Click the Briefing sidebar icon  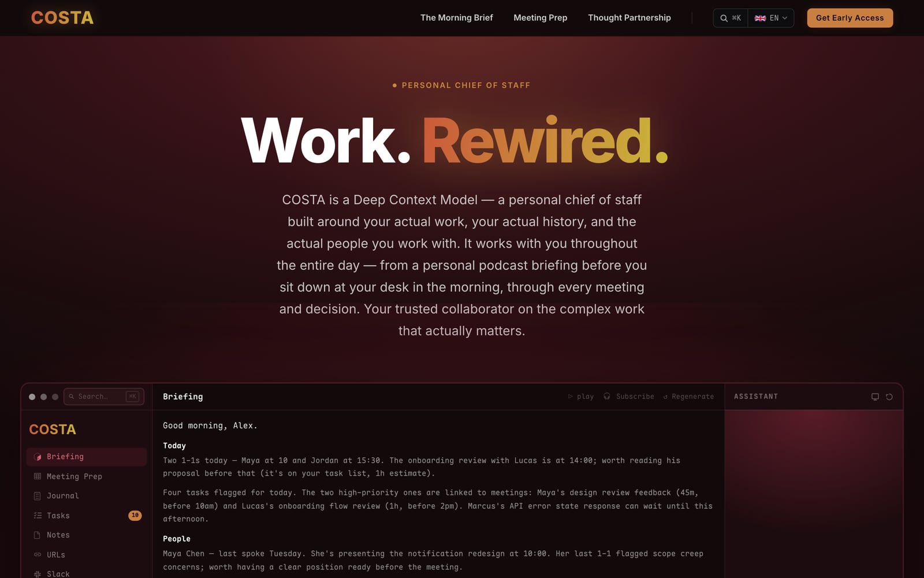tap(38, 457)
